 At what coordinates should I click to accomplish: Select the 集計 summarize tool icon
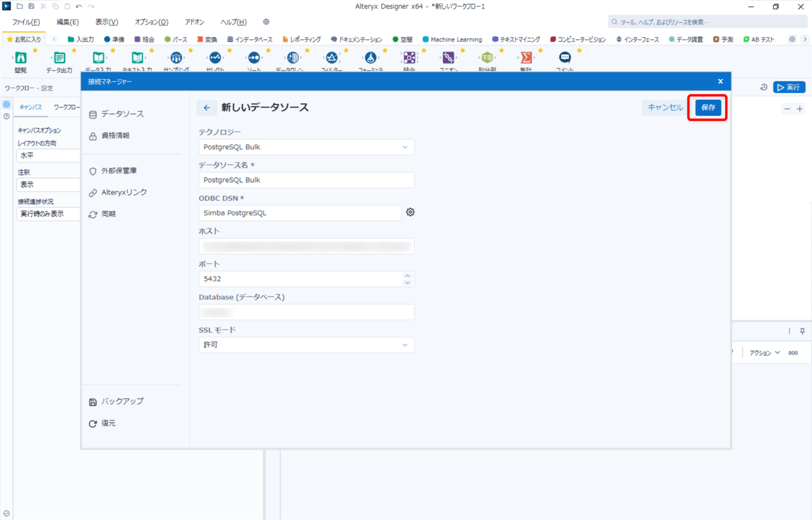(x=526, y=58)
